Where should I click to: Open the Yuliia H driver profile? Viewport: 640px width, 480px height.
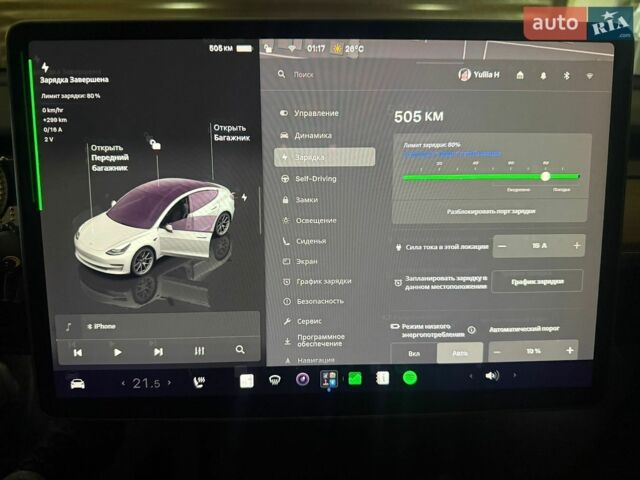point(479,74)
